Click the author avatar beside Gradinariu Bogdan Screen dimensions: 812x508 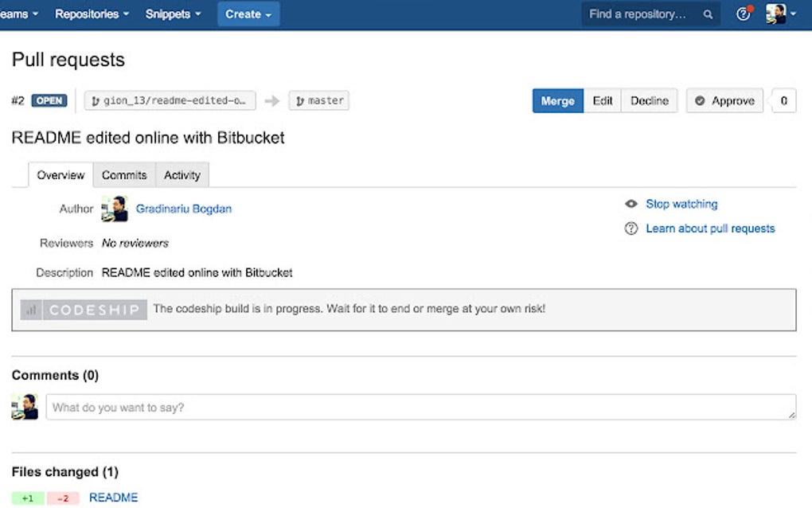[115, 209]
